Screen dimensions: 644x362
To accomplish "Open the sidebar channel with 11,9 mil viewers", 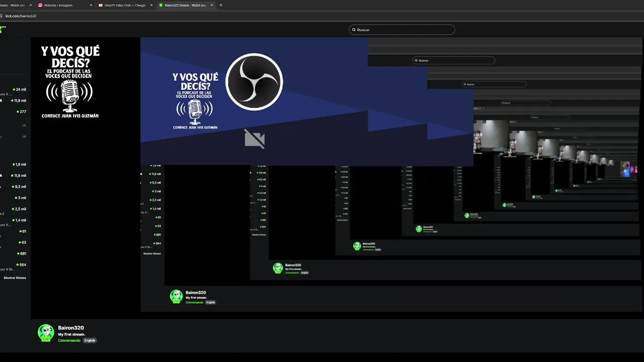I will click(x=14, y=101).
